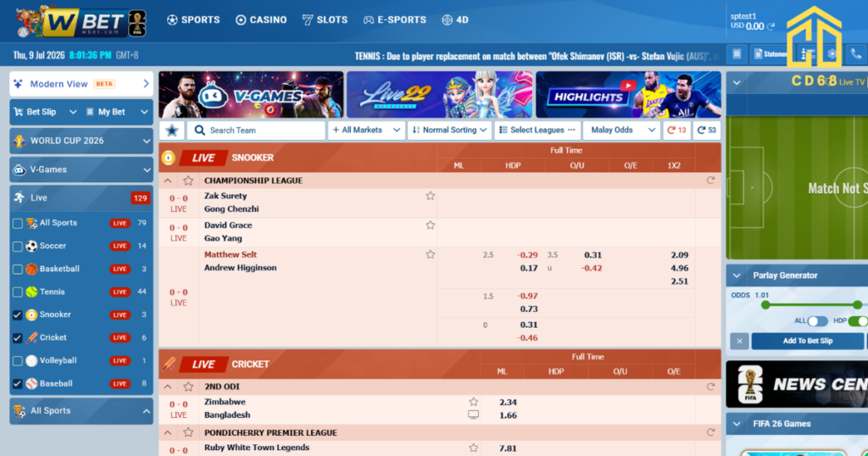
Task: Open the CASINO menu
Action: click(261, 20)
